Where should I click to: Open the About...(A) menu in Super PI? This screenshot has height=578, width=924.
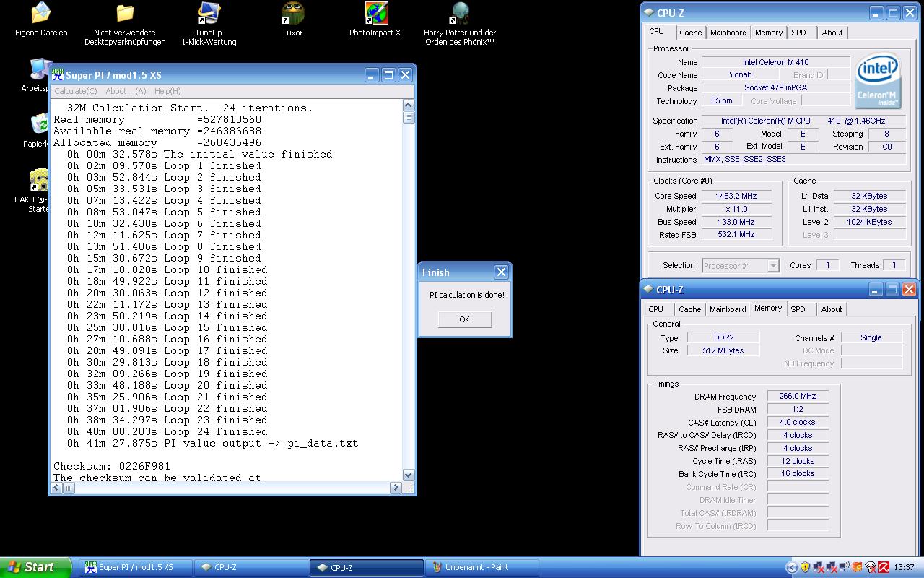126,91
